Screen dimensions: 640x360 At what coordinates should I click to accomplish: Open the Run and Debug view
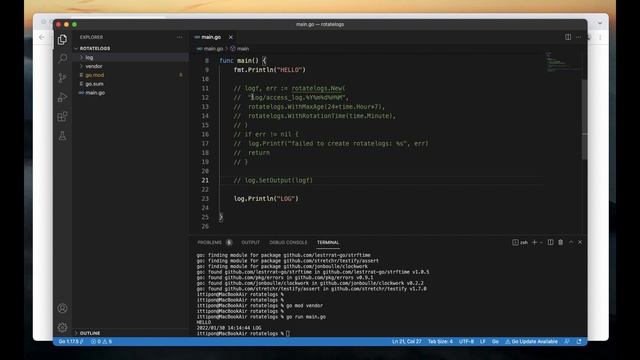click(x=62, y=97)
